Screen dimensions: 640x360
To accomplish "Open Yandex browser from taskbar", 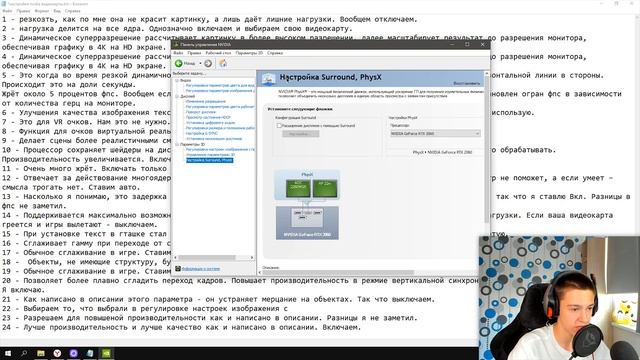I will (x=57, y=353).
